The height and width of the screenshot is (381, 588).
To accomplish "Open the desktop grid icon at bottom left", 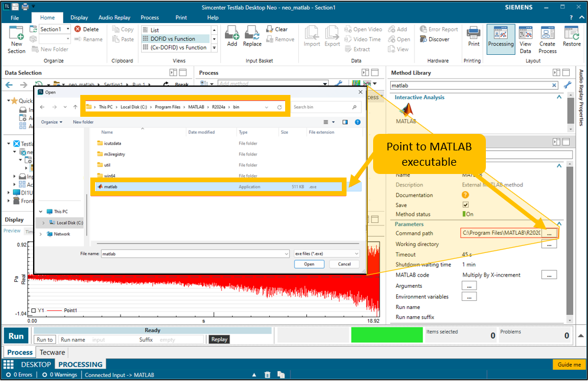I will pos(9,364).
